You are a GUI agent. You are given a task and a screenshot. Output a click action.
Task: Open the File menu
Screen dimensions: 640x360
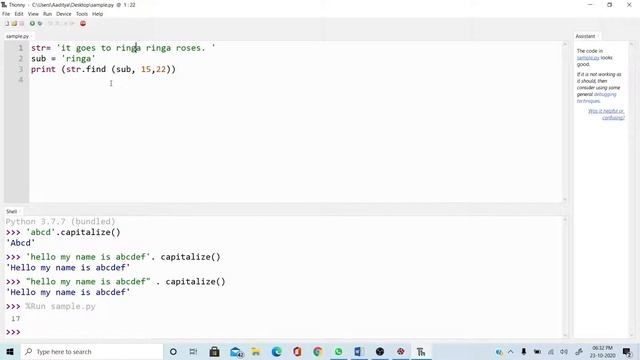click(x=6, y=14)
